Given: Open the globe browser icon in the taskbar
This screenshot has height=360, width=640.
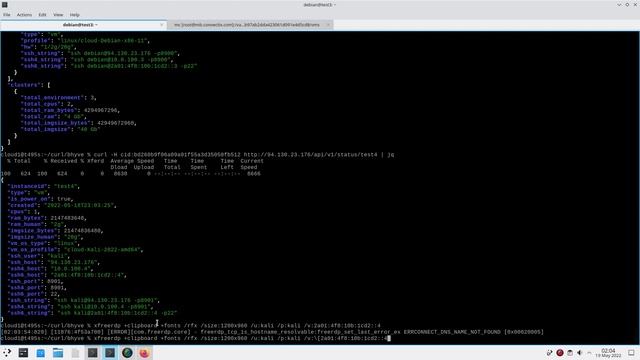Looking at the screenshot, I should pos(127,353).
